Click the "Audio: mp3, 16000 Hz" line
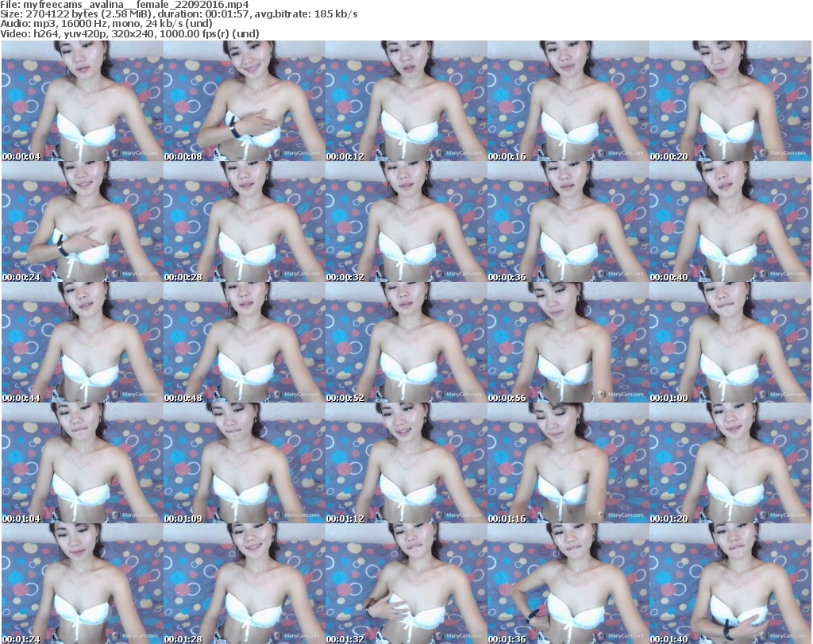This screenshot has width=813, height=644. coord(106,24)
